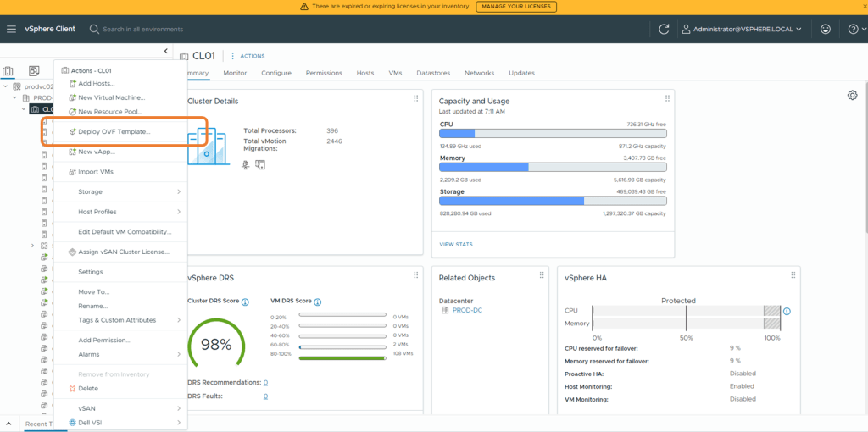Click the Manage Your Licenses button
Image resolution: width=868 pixels, height=432 pixels.
516,7
